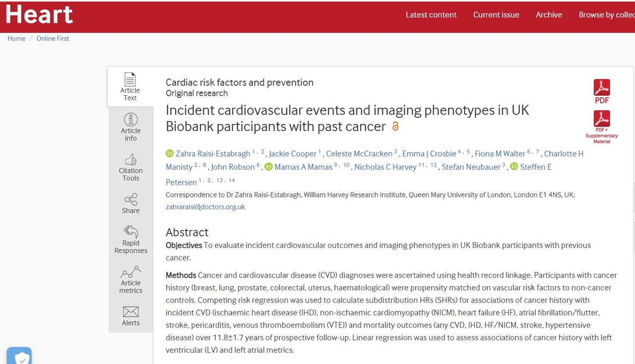Click the Share icon in sidebar
The width and height of the screenshot is (635, 364).
(131, 200)
